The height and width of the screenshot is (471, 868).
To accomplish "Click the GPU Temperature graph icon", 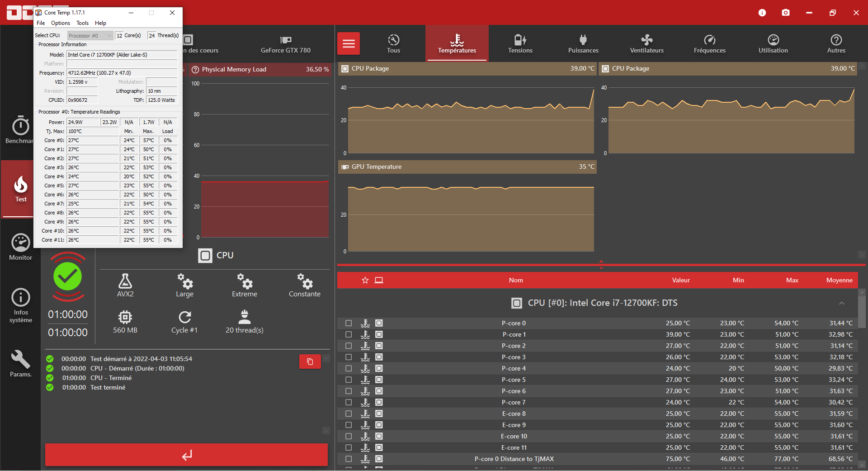I will coord(345,167).
